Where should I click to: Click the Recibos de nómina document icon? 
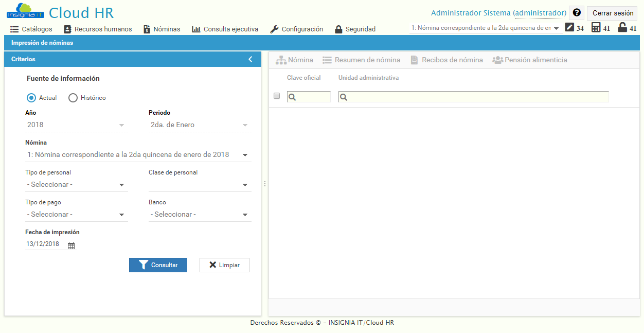click(414, 59)
